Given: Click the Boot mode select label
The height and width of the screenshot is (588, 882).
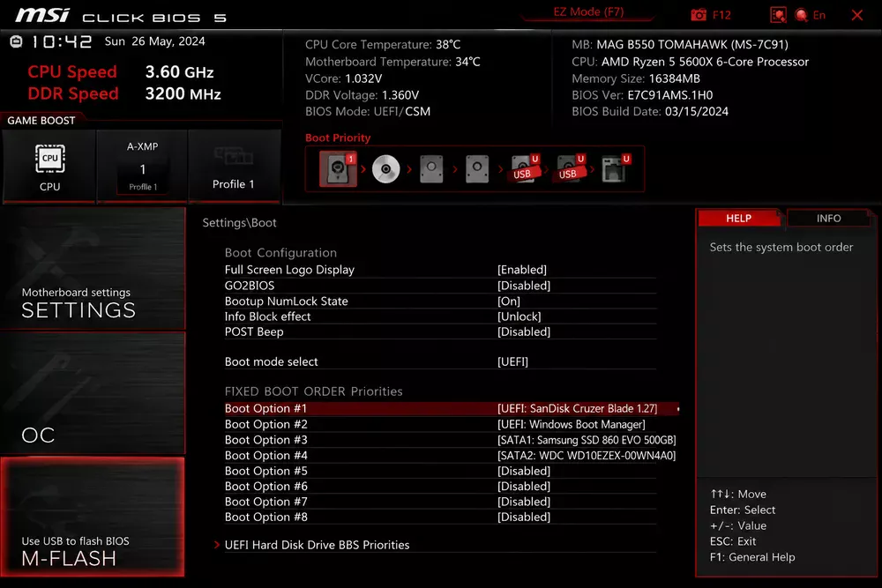Looking at the screenshot, I should (x=271, y=361).
